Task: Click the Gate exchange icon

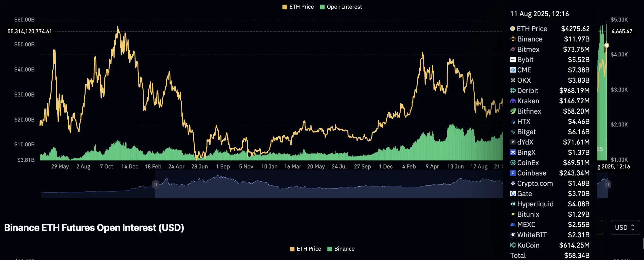Action: tap(513, 193)
